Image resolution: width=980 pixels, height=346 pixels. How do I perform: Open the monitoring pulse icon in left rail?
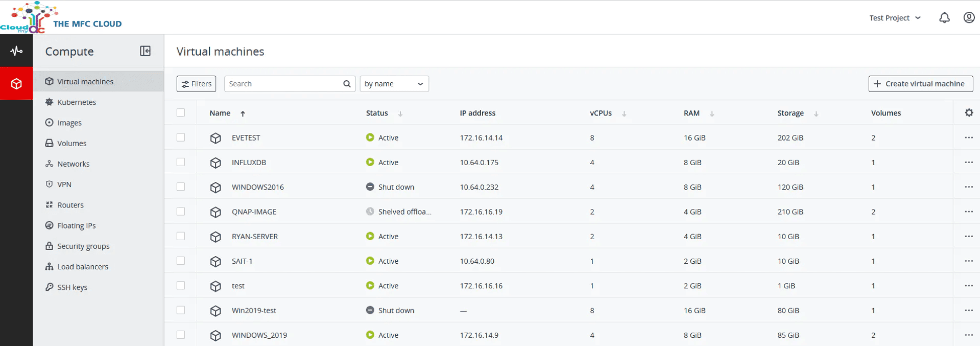(x=16, y=51)
